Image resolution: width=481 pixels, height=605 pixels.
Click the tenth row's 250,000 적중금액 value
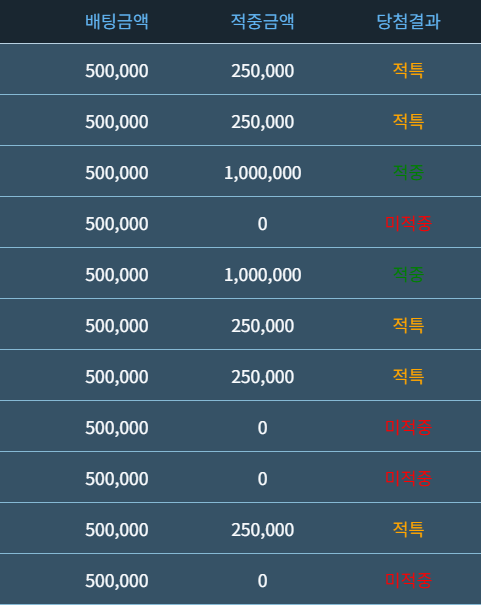click(x=262, y=530)
